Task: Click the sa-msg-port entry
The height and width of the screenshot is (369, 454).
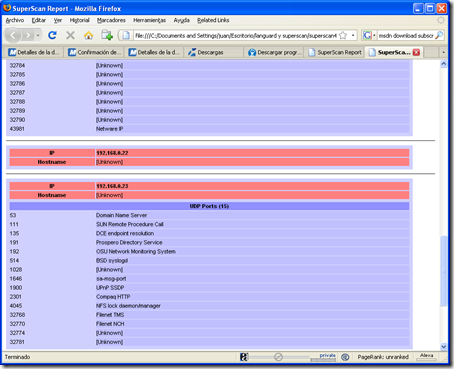Action: pyautogui.click(x=111, y=279)
